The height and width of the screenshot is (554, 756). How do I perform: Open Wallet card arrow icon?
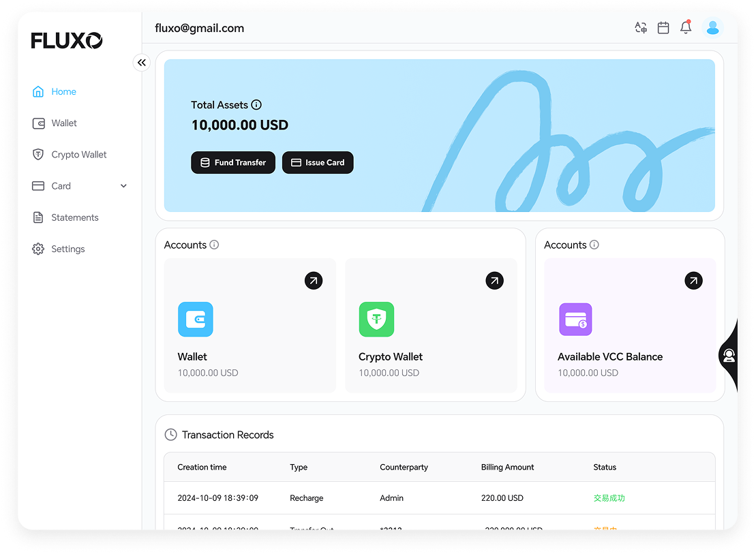pyautogui.click(x=314, y=281)
